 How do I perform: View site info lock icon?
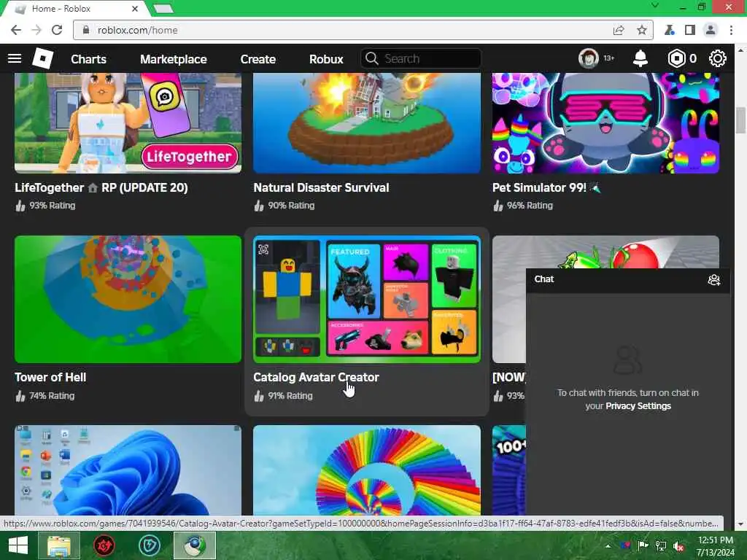tap(86, 30)
